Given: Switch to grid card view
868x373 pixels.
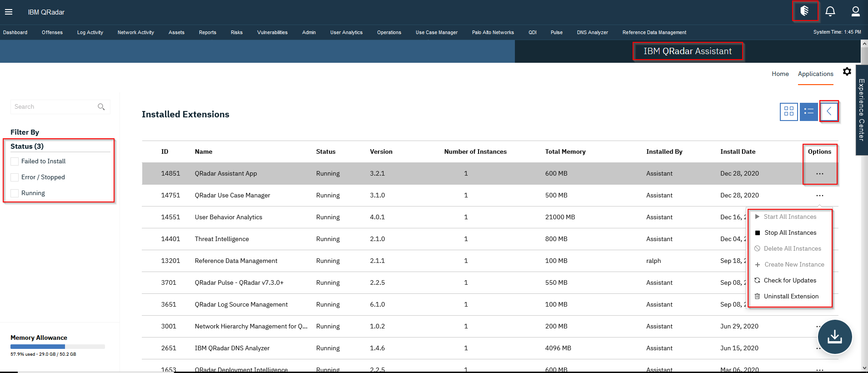Looking at the screenshot, I should coord(789,111).
